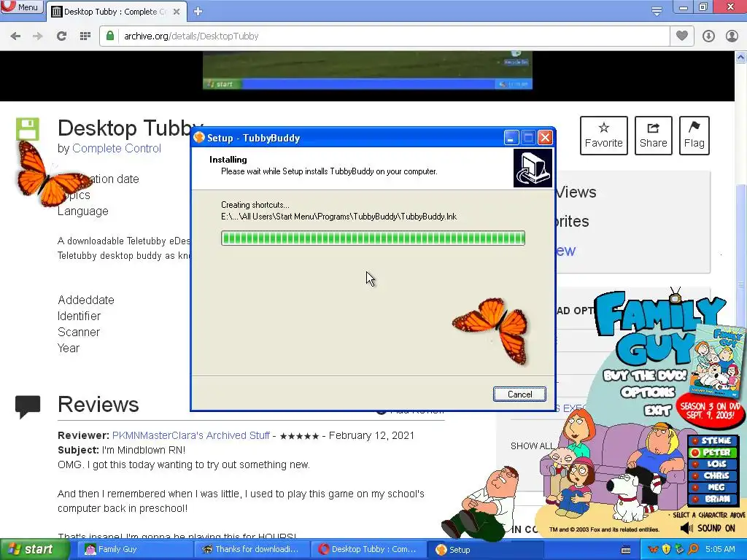This screenshot has height=560, width=747.
Task: Click the butterfly system tray icon
Action: 654,550
